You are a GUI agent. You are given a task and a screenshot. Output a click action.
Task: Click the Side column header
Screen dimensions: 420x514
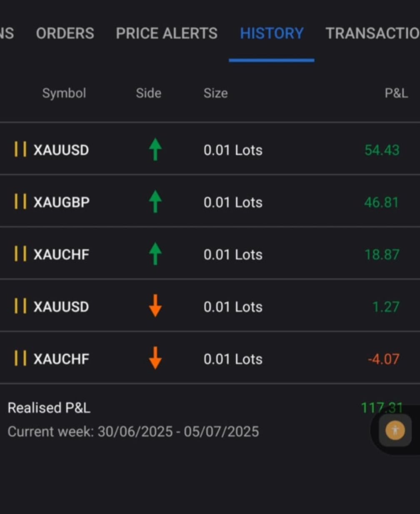(x=148, y=93)
